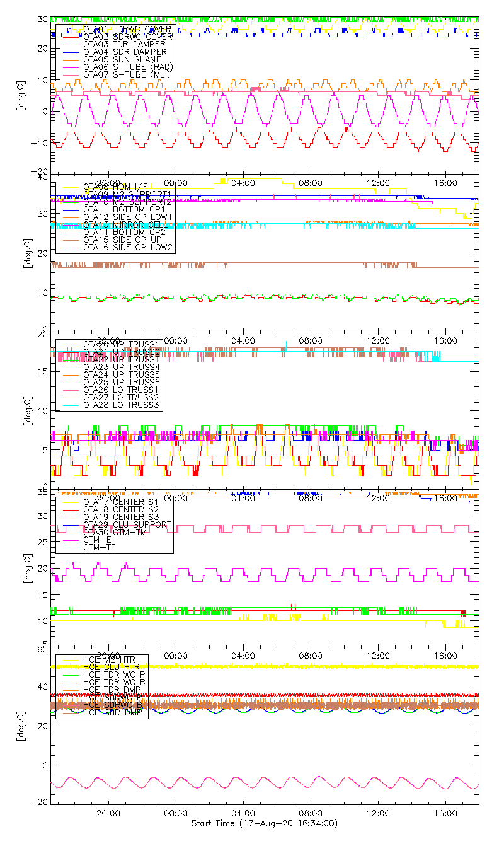Image resolution: width=504 pixels, height=851 pixels.
Task: Select the OTA16 SIDE CP LOW2 legend entry
Action: (128, 248)
